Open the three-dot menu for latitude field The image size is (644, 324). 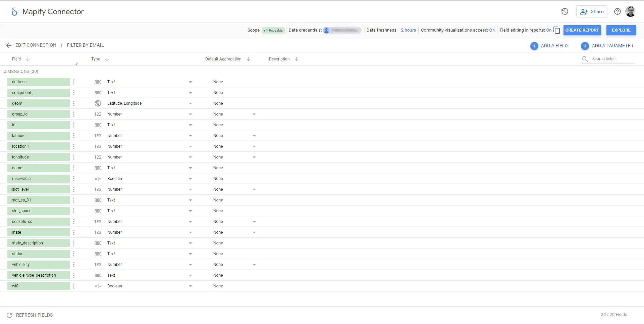pos(74,136)
